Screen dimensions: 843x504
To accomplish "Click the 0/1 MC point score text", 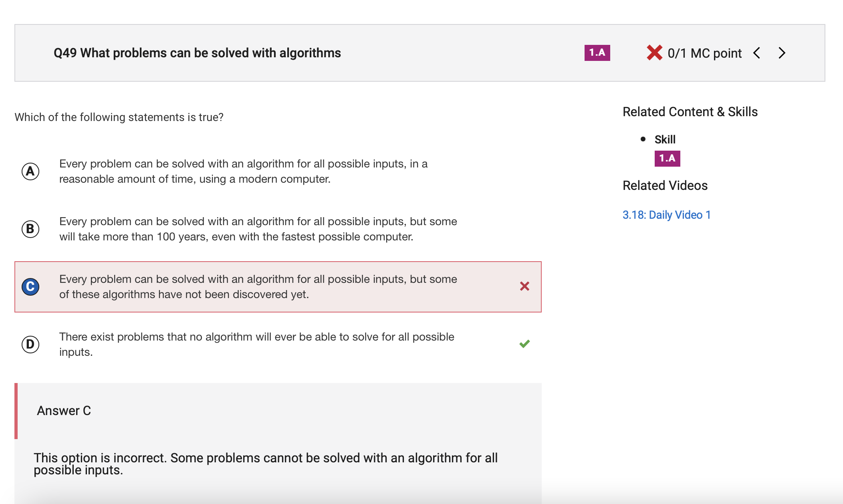I will (x=704, y=53).
